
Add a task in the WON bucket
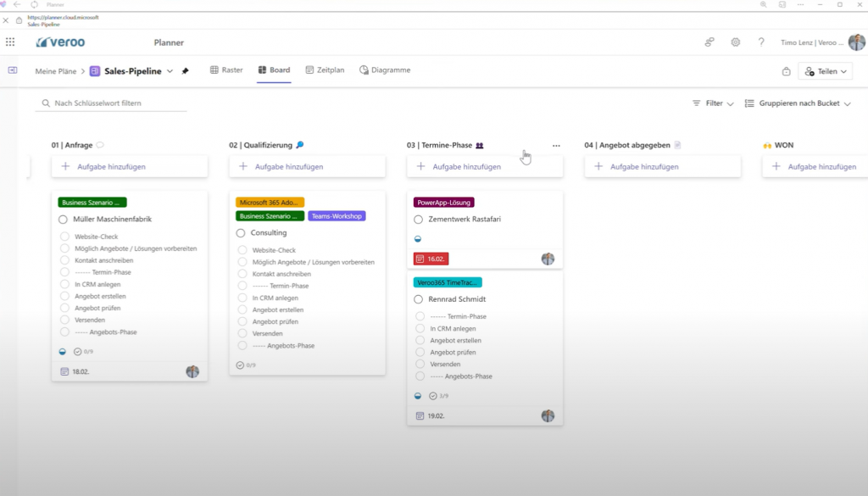tap(814, 166)
